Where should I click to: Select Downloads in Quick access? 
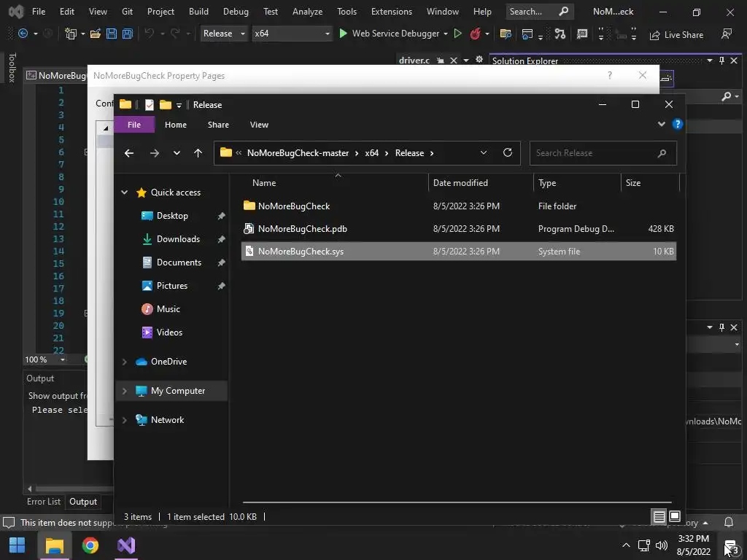178,239
